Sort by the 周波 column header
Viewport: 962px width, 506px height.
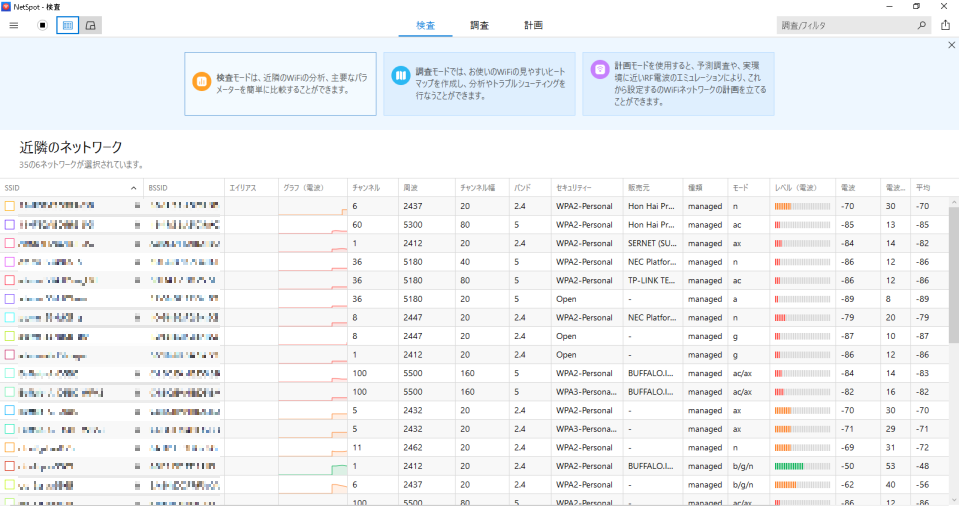coord(427,188)
